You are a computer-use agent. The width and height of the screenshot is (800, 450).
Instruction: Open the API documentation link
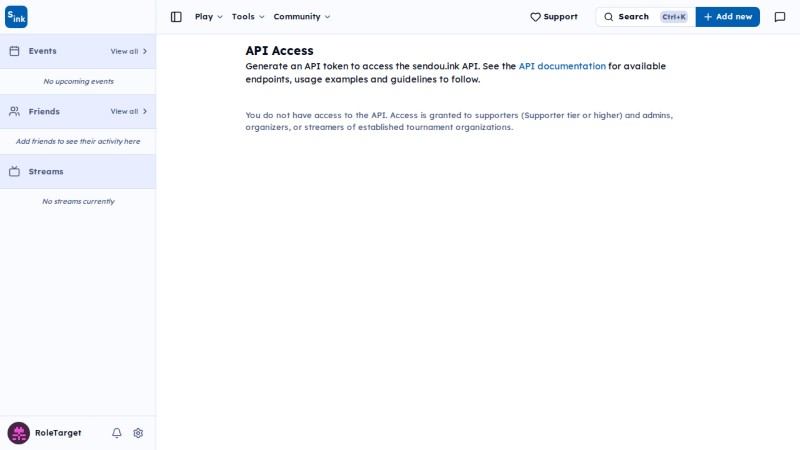(x=562, y=66)
